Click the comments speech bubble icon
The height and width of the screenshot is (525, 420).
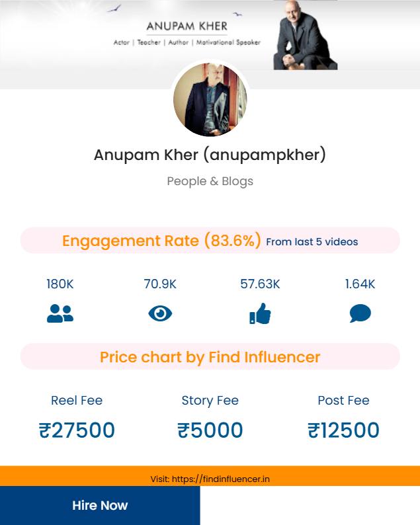360,313
